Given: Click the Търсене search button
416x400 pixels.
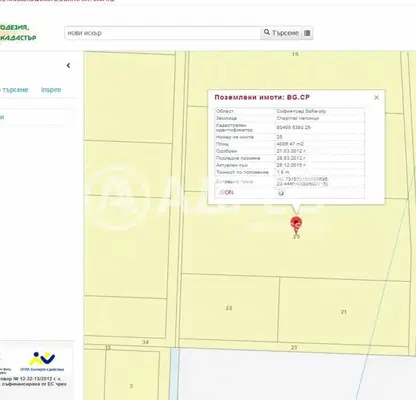Looking at the screenshot, I should tap(281, 33).
